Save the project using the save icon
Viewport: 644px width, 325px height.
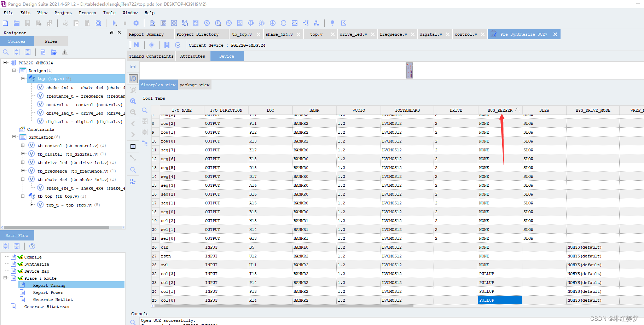pyautogui.click(x=28, y=23)
